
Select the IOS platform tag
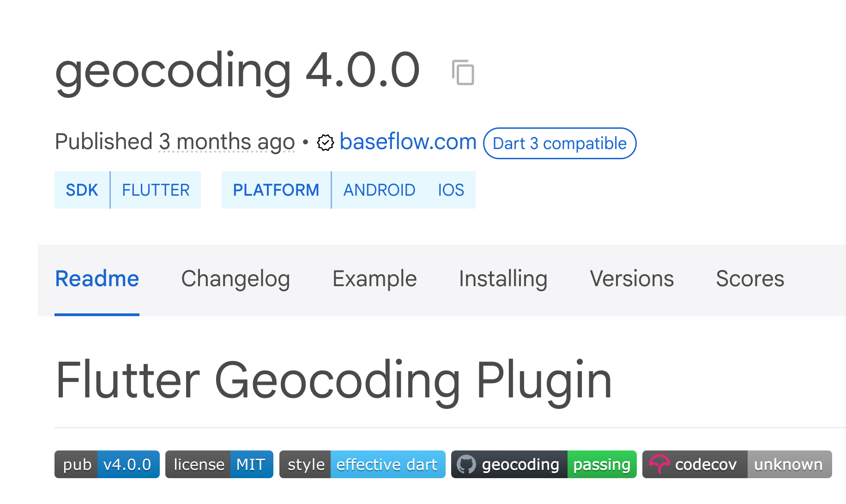point(451,190)
